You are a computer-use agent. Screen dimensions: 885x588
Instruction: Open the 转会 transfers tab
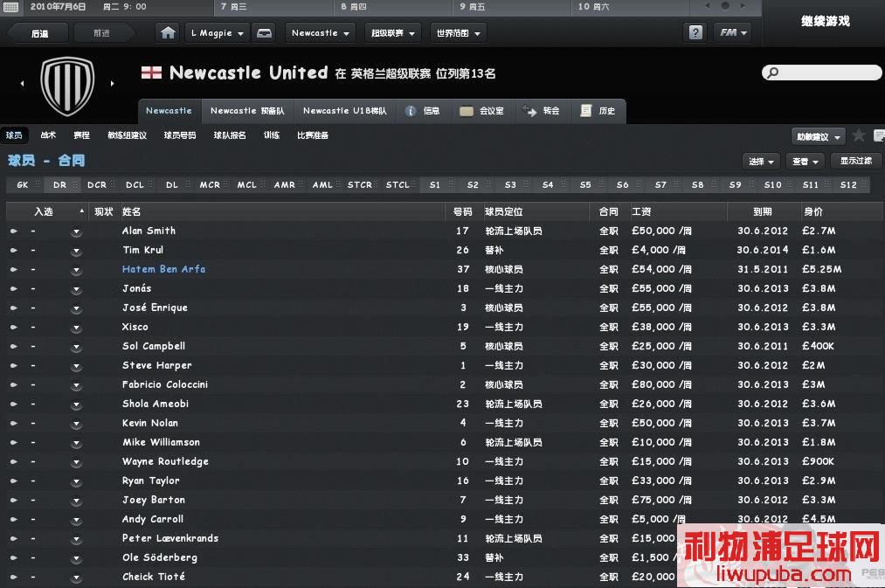click(542, 111)
